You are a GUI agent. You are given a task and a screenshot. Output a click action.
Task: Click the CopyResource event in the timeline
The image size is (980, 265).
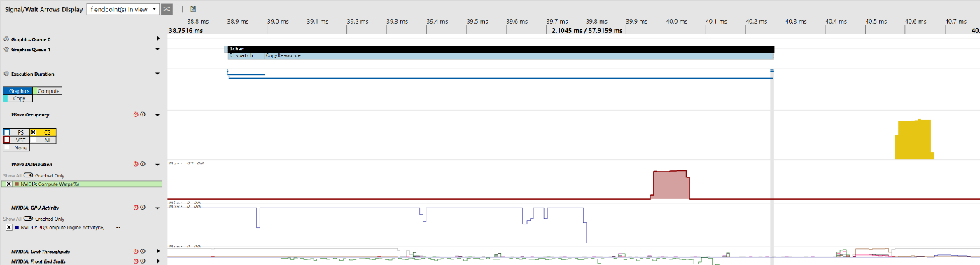(x=283, y=55)
